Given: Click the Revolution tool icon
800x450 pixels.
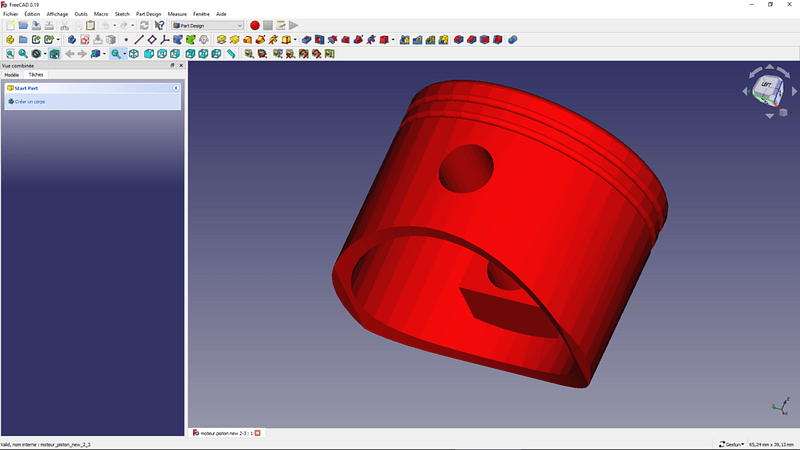Looking at the screenshot, I should [x=234, y=40].
